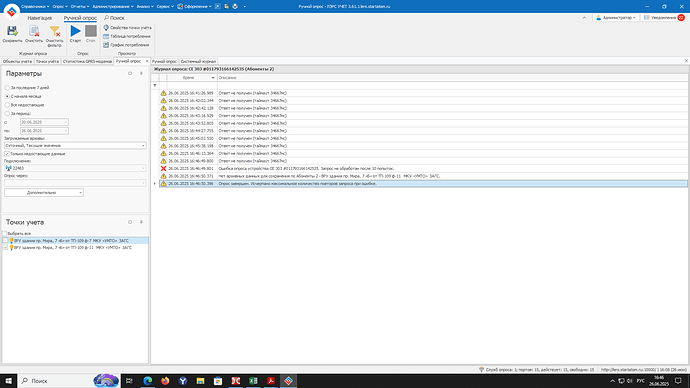Open the 'Системный журнал' tab
Screen dimensions: 690x388
coord(198,62)
